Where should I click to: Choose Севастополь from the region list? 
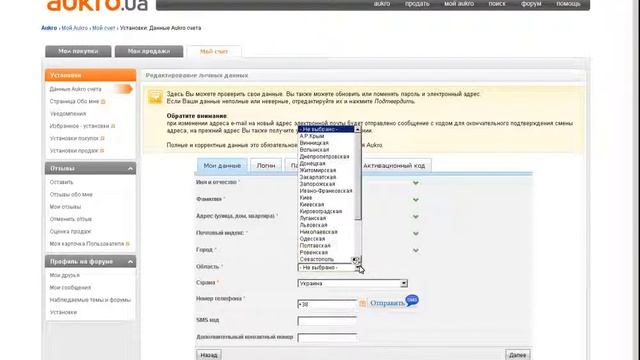pos(316,259)
